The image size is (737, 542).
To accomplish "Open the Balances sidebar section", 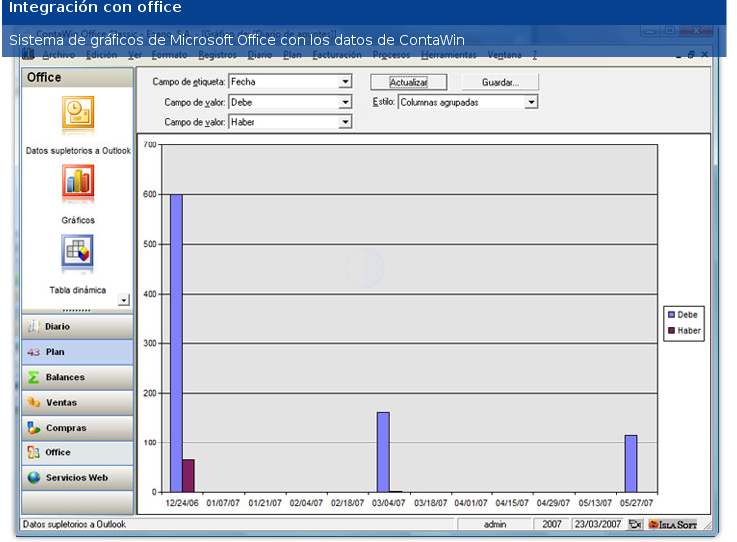I will click(78, 377).
